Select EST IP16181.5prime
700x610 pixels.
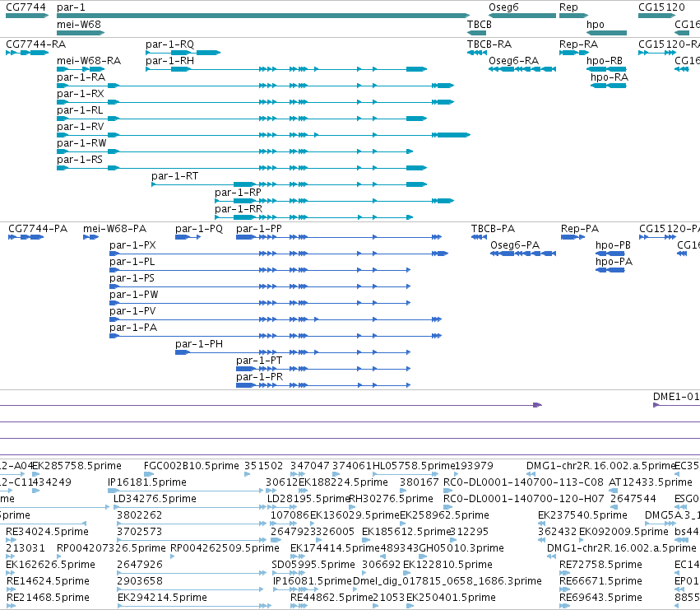point(147,482)
